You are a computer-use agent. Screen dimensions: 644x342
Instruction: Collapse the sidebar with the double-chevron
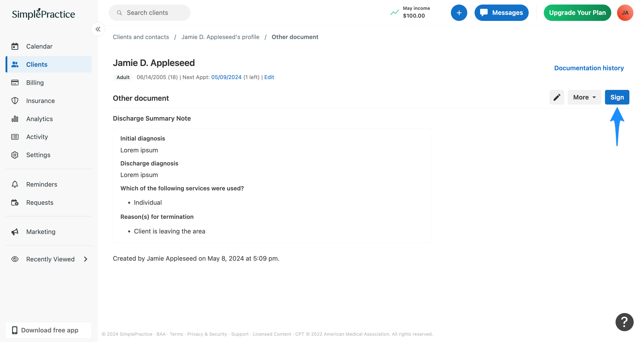coord(98,29)
